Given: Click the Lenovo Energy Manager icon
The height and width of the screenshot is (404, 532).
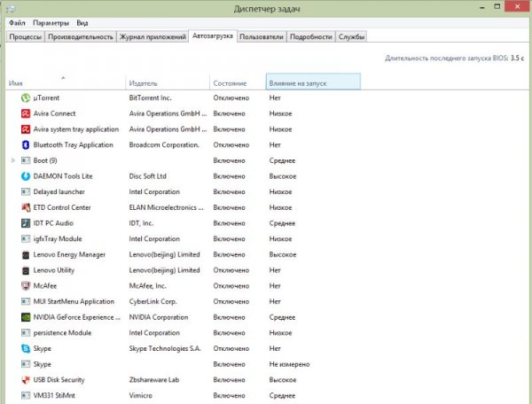Looking at the screenshot, I should click(25, 254).
